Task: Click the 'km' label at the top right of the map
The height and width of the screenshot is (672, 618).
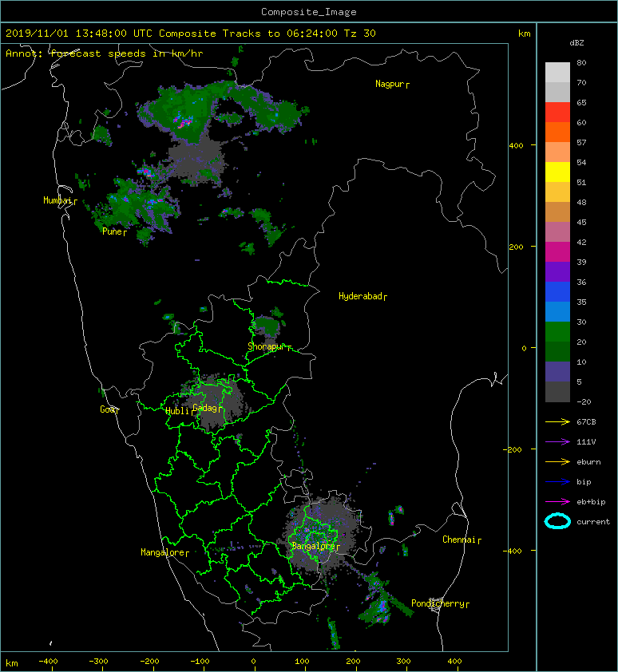Action: click(525, 34)
